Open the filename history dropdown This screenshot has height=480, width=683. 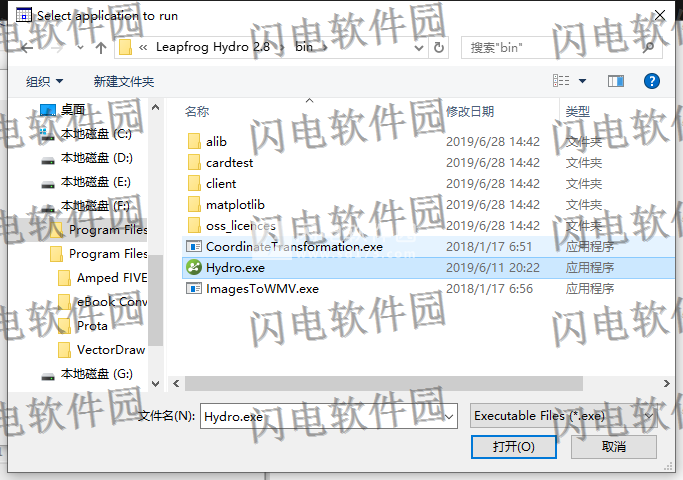pos(449,417)
